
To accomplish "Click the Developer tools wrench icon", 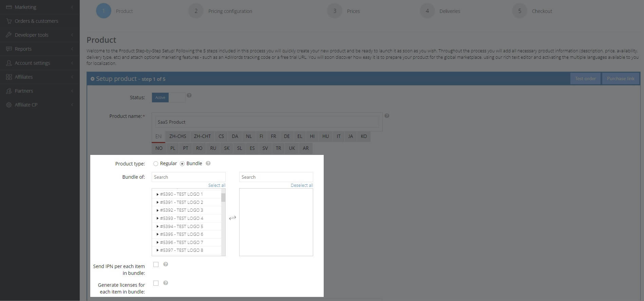I will coord(9,35).
